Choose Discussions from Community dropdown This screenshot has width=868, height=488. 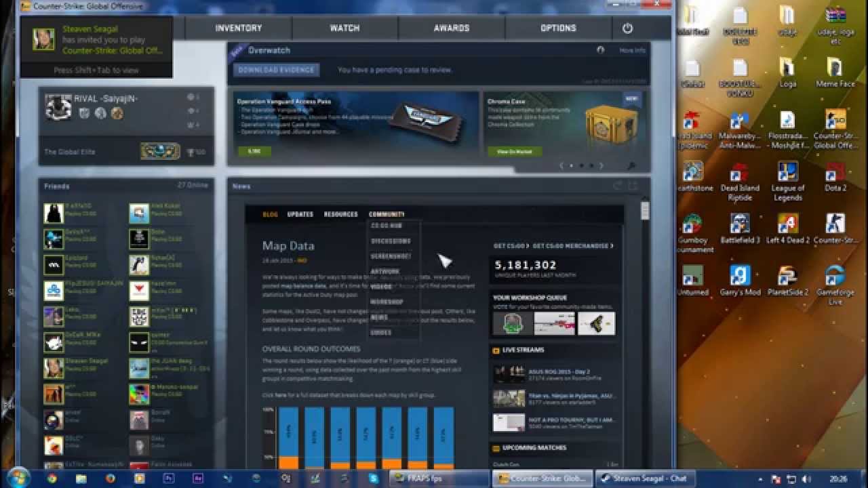[391, 241]
